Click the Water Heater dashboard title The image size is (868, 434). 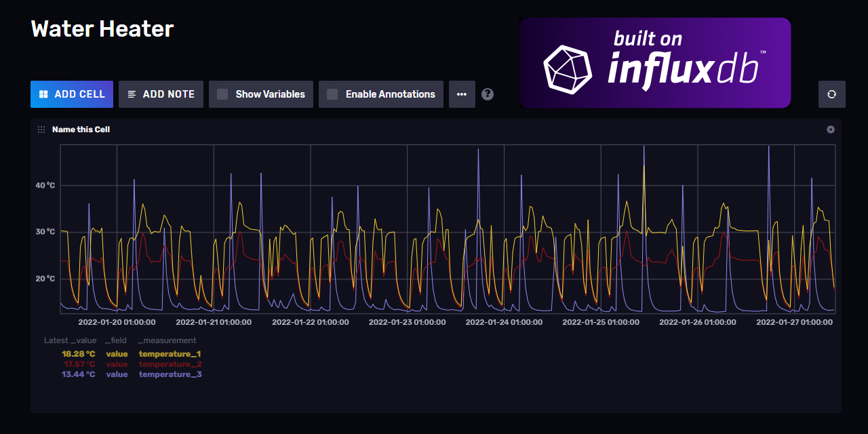[102, 28]
